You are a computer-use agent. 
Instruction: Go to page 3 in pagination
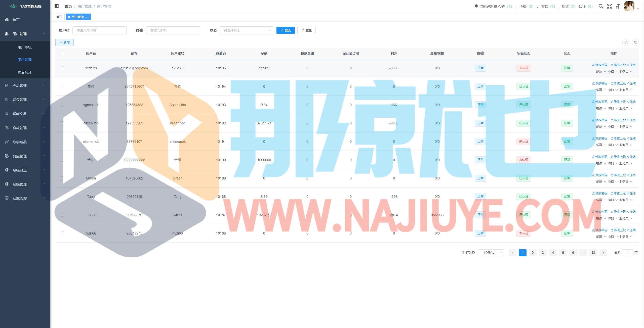coord(543,253)
